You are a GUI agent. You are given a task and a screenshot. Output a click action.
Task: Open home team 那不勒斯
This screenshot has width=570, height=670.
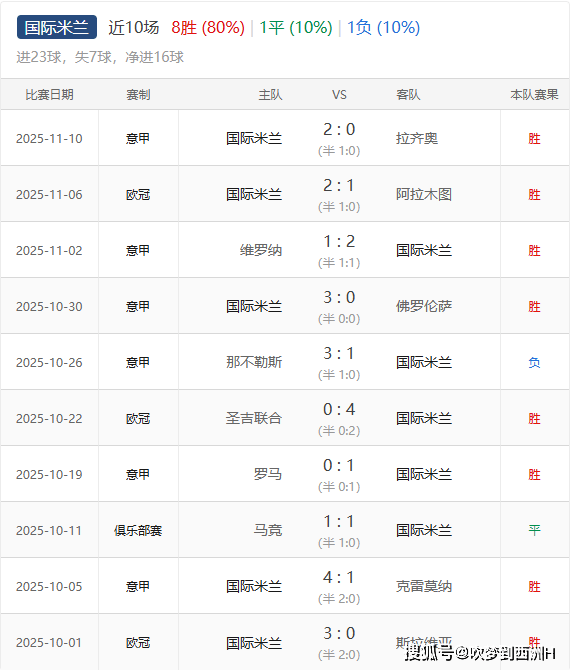[254, 362]
